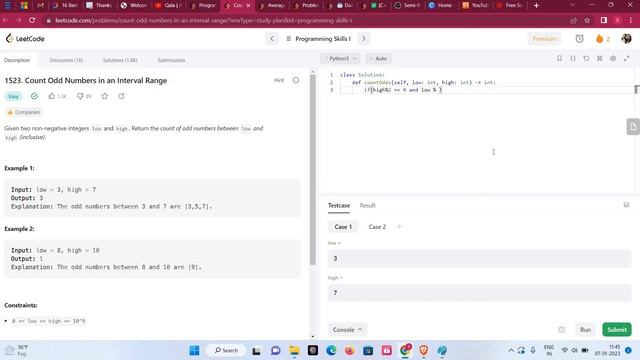Open the Windows Start menu
640x360 pixels.
pyautogui.click(x=194, y=350)
